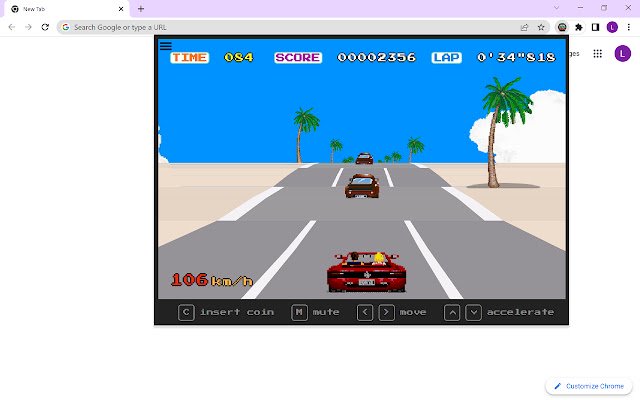
Task: Click the up arrow accelerate key icon
Action: 452,313
